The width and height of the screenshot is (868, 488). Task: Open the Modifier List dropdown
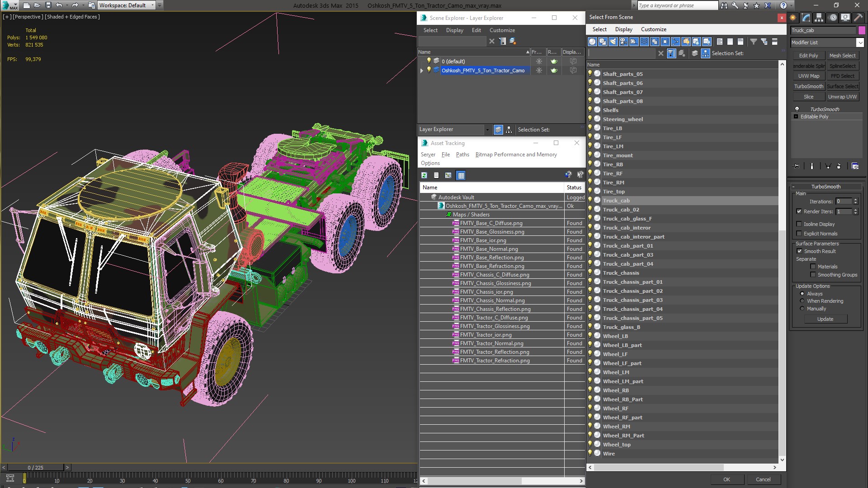pyautogui.click(x=859, y=42)
